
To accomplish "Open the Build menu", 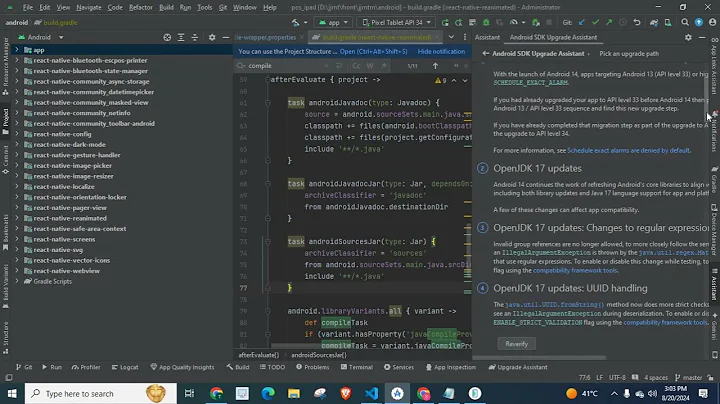I will pyautogui.click(x=166, y=7).
